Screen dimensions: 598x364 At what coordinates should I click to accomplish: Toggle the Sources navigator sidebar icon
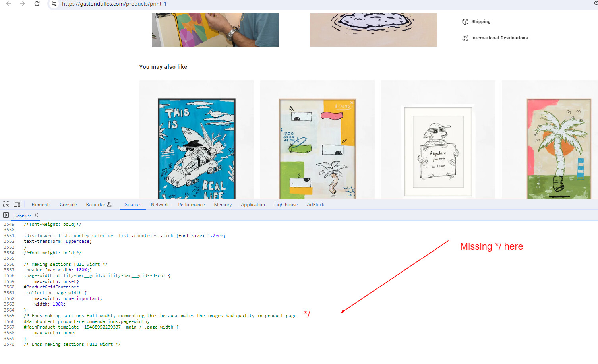click(x=6, y=215)
